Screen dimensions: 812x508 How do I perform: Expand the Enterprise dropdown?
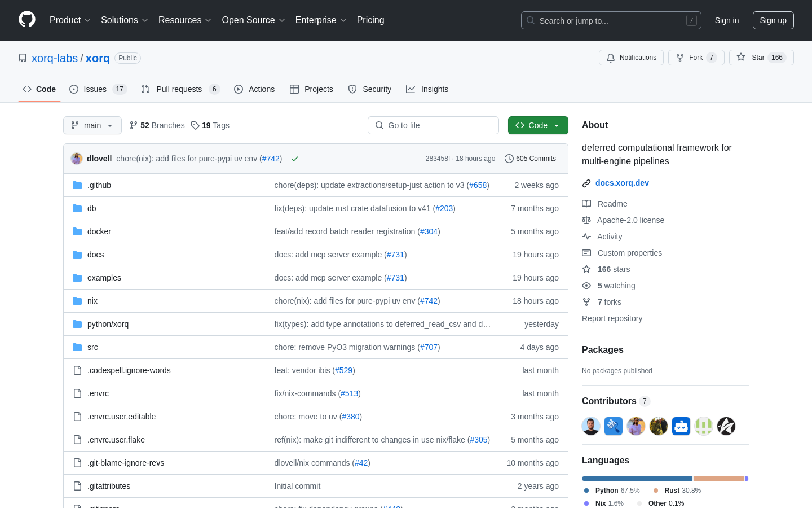tap(321, 20)
